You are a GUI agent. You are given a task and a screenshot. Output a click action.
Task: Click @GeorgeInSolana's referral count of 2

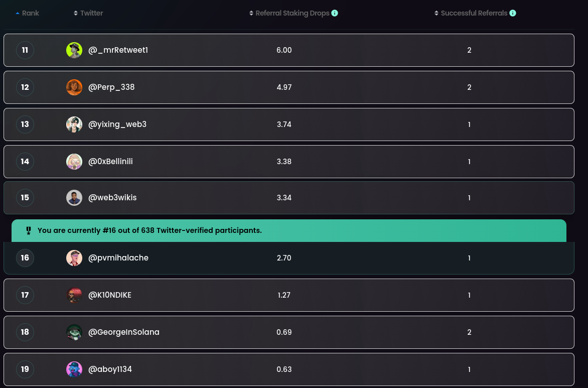pos(470,332)
